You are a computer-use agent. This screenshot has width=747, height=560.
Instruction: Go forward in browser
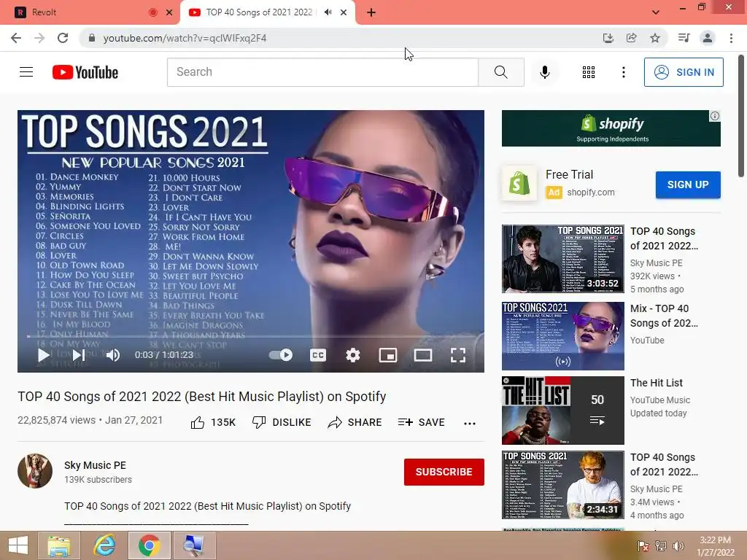coord(39,38)
